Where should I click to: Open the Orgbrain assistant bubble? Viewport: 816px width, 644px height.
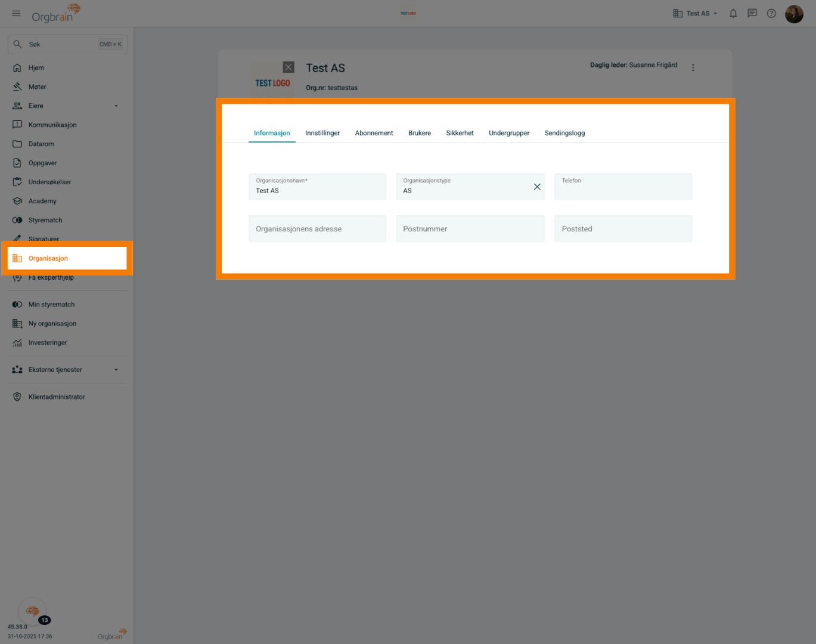click(33, 611)
